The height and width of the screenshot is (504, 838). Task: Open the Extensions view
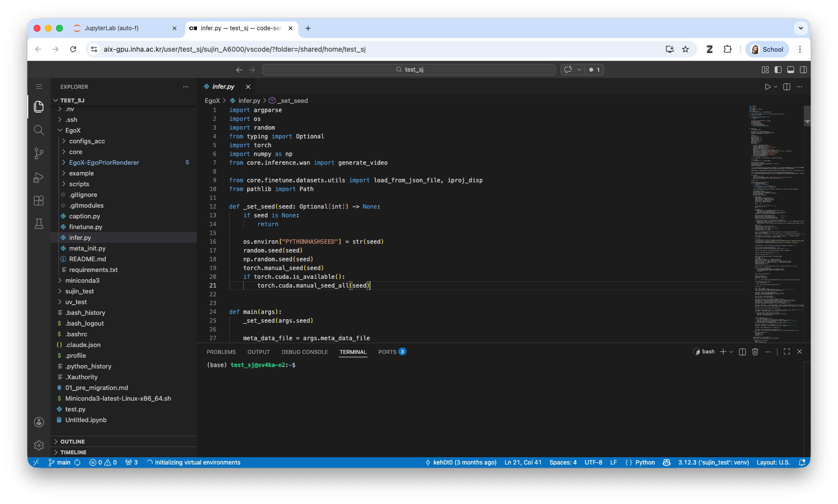(39, 200)
